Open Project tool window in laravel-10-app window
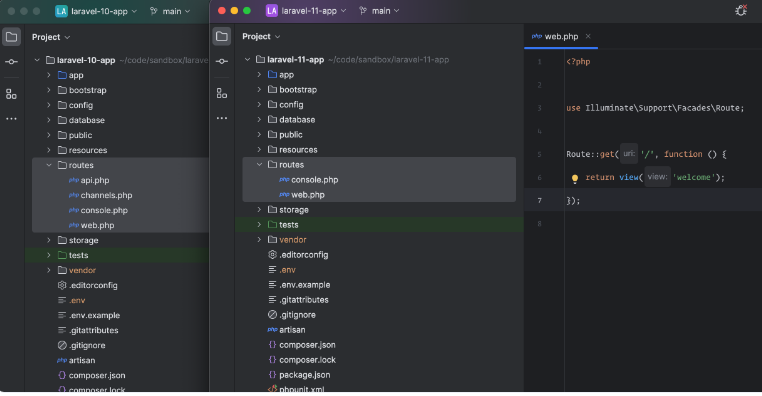The height and width of the screenshot is (396, 762). (11, 37)
